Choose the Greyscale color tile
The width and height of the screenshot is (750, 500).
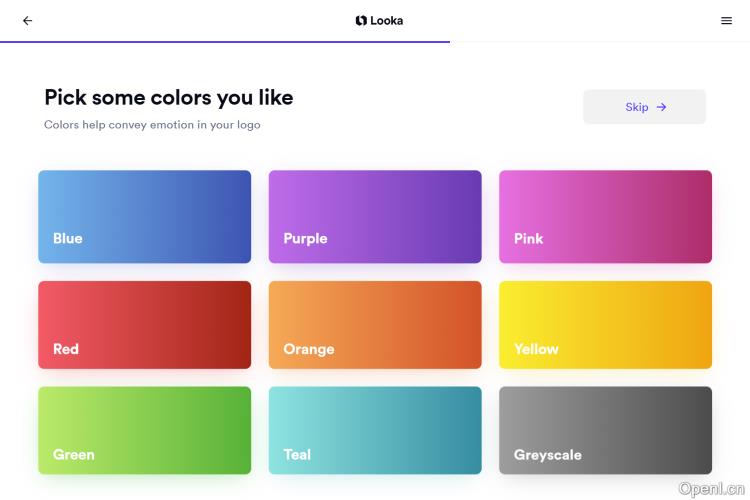tap(605, 430)
